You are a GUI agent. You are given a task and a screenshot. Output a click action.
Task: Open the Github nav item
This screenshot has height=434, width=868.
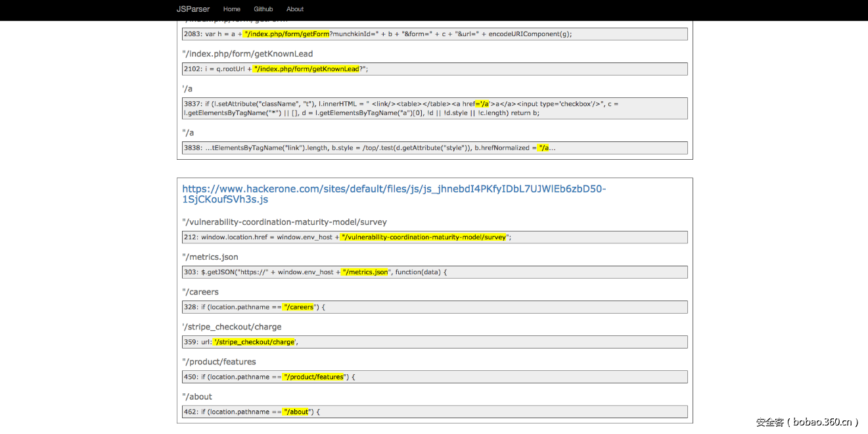[x=263, y=9]
